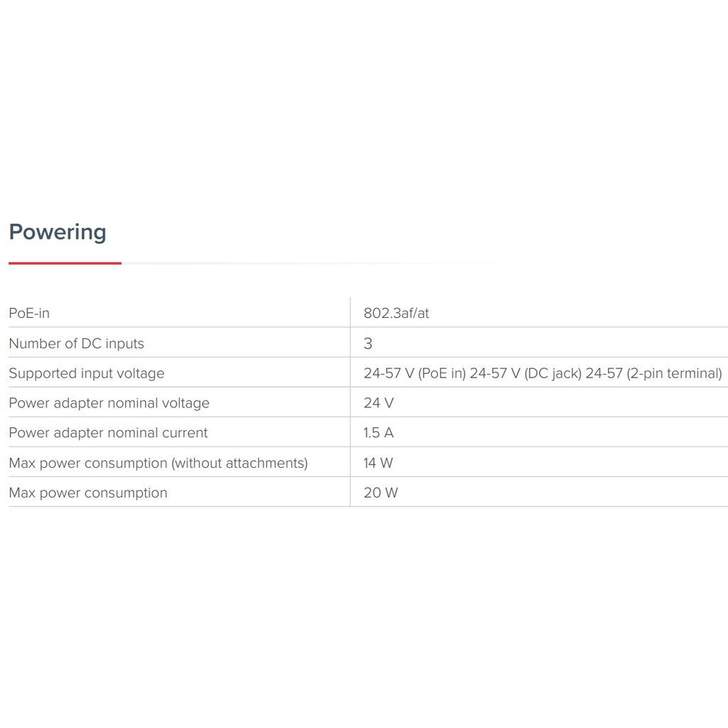Select the last row's Max power consumption label
728x728 pixels.
87,493
